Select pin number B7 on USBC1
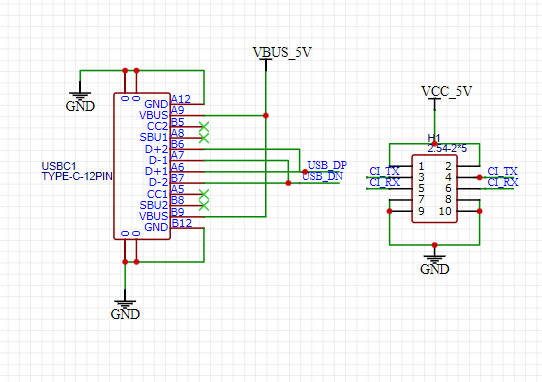This screenshot has height=382, width=542. (178, 178)
